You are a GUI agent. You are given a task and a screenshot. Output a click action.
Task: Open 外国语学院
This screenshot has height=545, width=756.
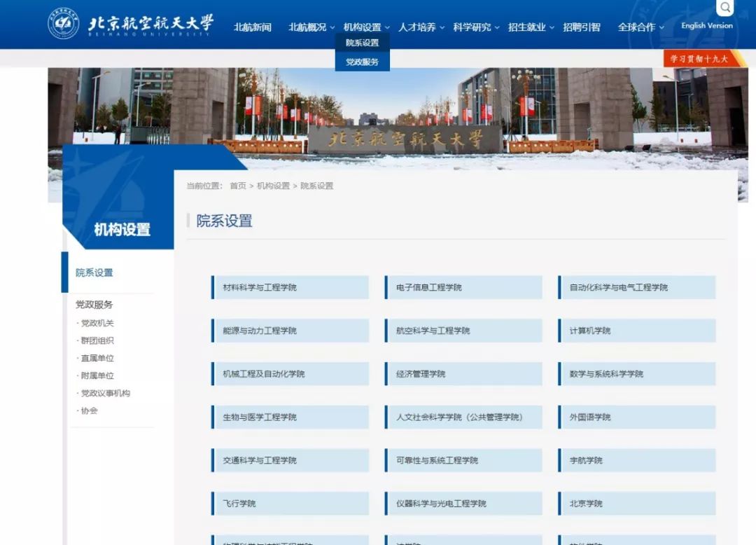[637, 417]
